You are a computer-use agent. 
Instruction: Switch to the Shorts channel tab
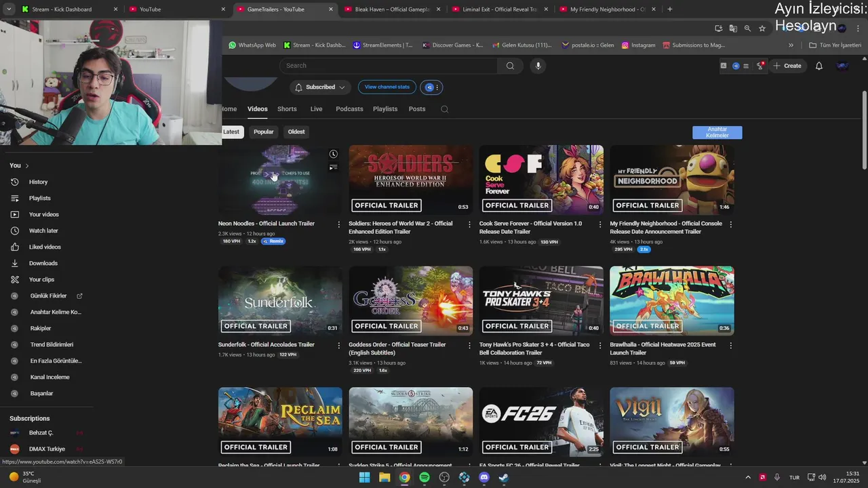coord(287,108)
